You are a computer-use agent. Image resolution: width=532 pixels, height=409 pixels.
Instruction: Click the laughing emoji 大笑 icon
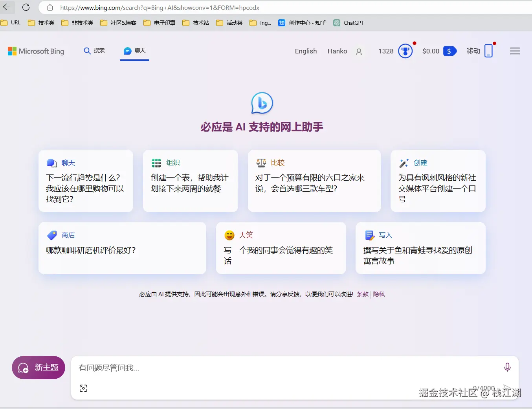[229, 235]
